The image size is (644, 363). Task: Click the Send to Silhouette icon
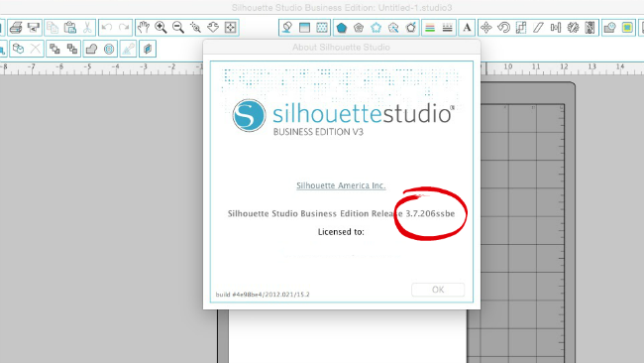click(34, 28)
